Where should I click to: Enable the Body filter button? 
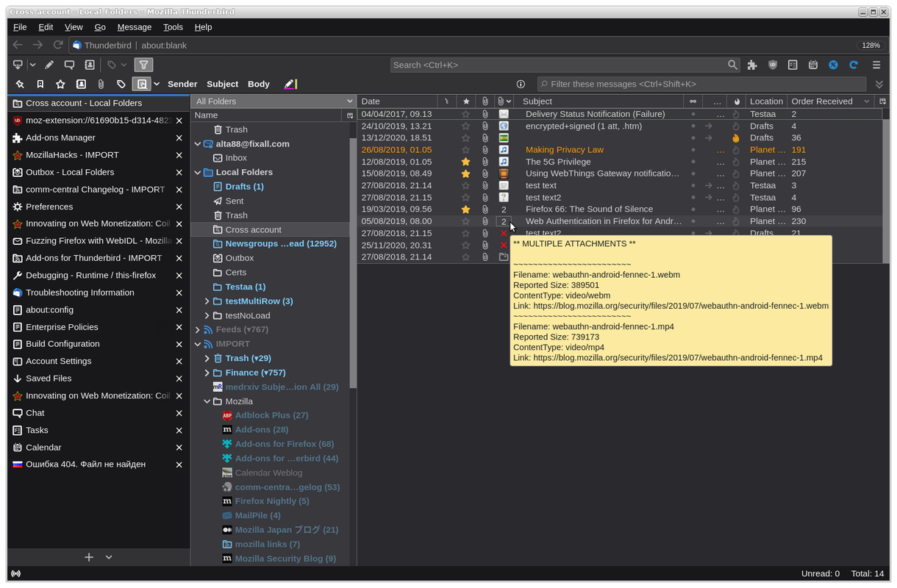pyautogui.click(x=259, y=84)
